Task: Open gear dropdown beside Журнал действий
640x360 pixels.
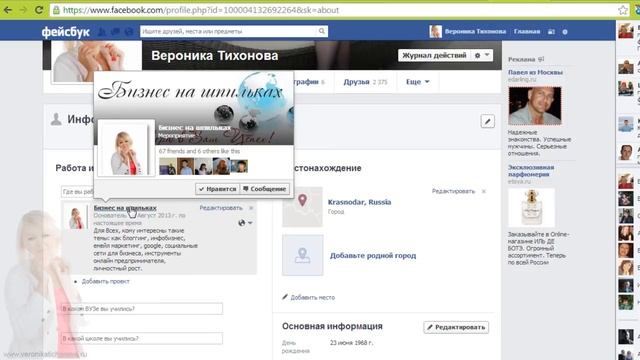Action: point(482,56)
